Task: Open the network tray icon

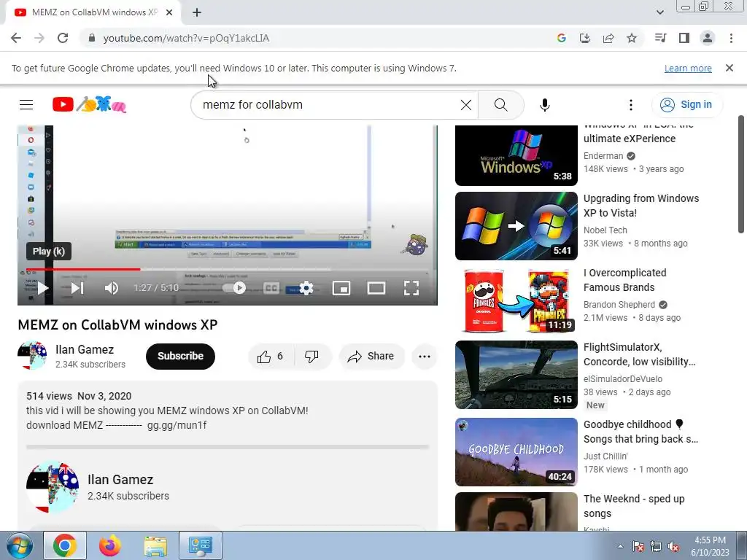Action: (656, 546)
